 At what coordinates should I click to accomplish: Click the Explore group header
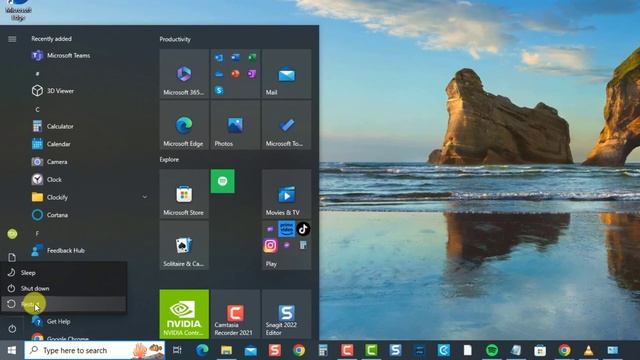pos(169,160)
